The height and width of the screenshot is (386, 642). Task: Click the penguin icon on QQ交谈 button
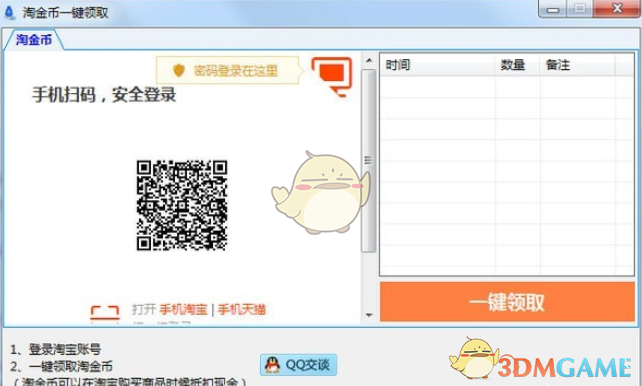272,364
